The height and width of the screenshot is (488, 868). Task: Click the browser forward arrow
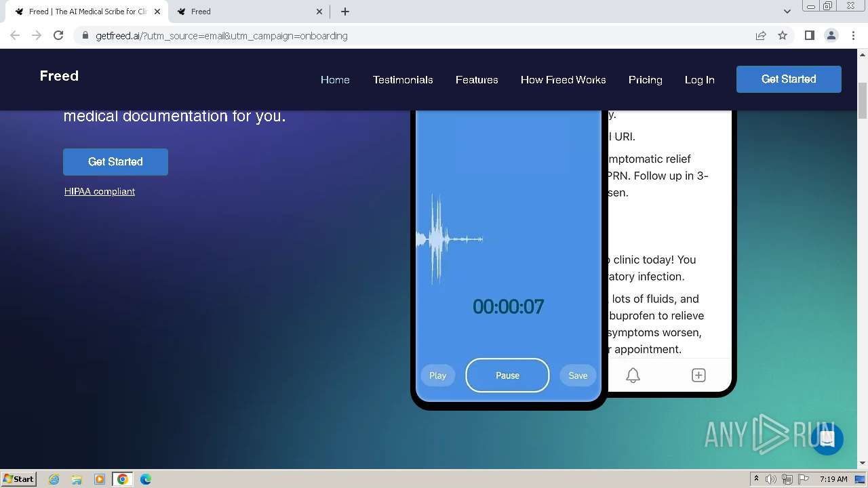(37, 36)
